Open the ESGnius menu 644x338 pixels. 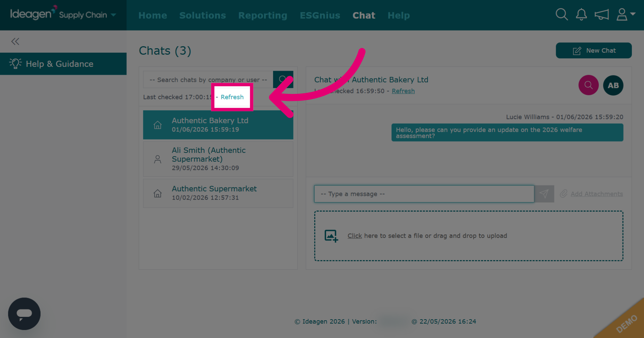point(320,15)
